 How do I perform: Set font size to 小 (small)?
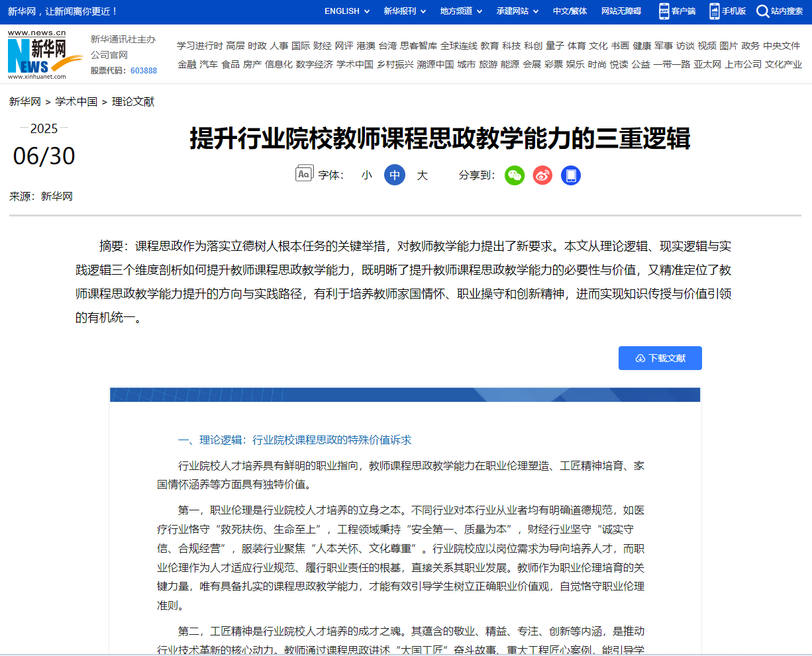pos(367,175)
